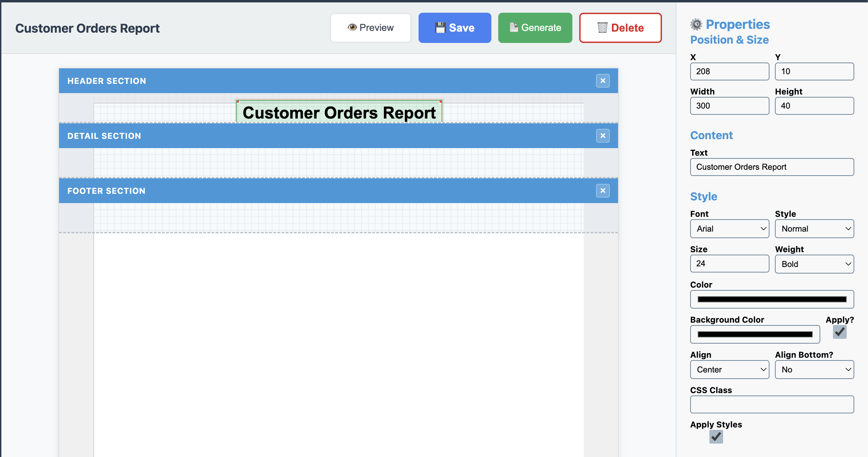Remove the Detail Section using X icon
Image resolution: width=868 pixels, height=457 pixels.
coord(603,136)
